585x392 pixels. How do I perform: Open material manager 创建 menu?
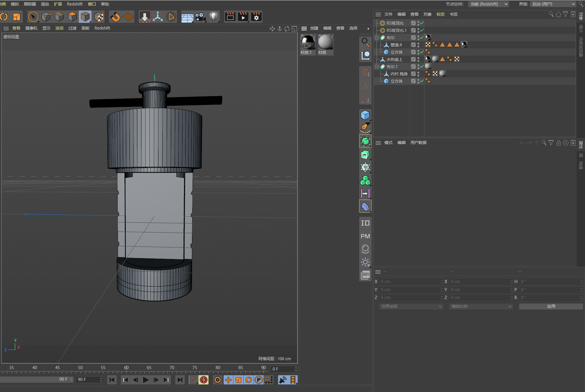(x=314, y=28)
